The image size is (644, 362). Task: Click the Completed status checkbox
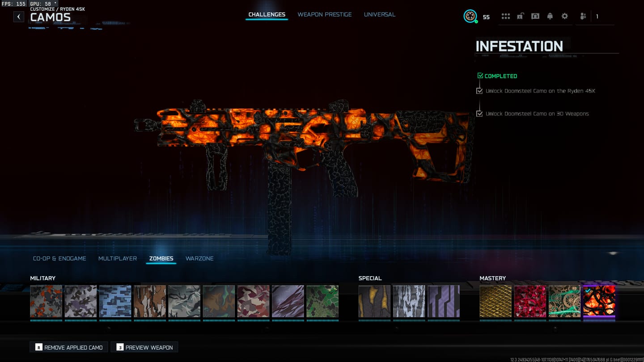(480, 76)
